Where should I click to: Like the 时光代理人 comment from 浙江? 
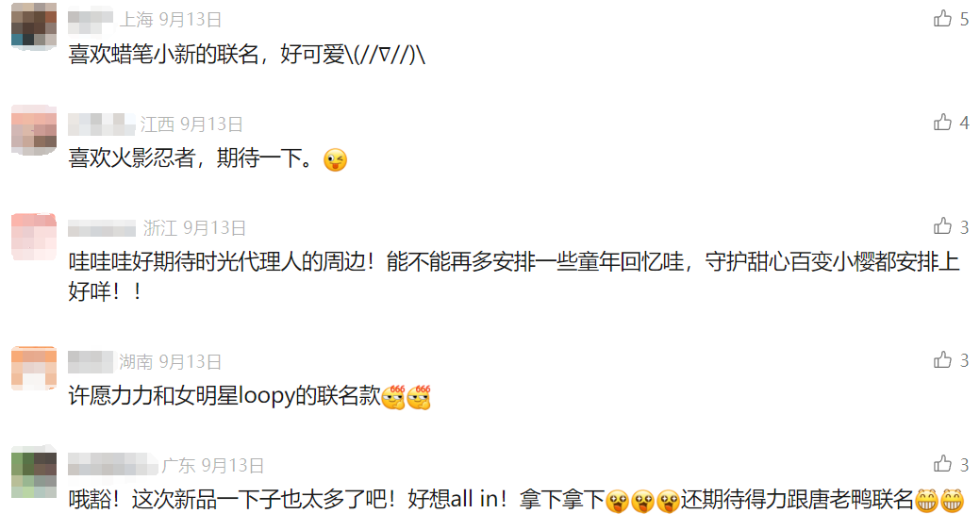pos(942,226)
